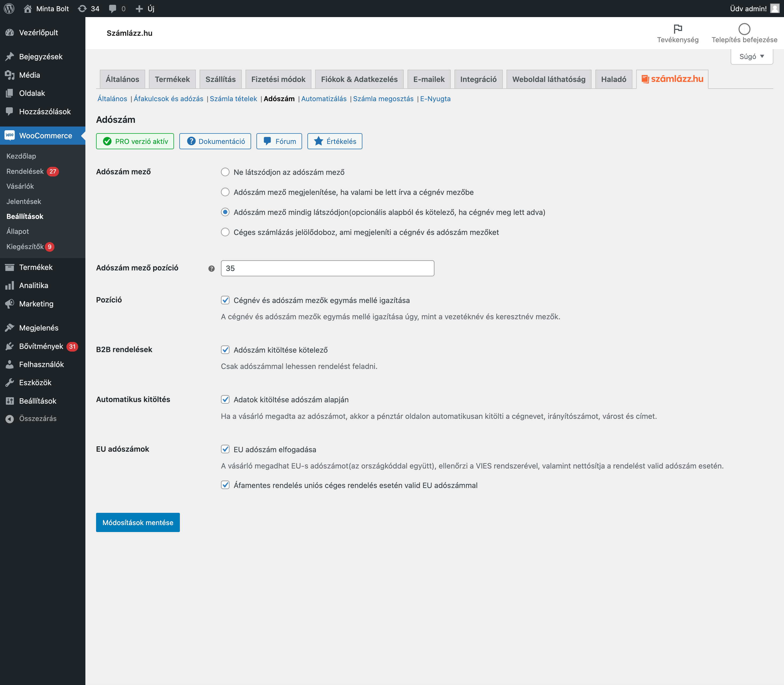Open Bővítmények plugins menu

coord(43,346)
